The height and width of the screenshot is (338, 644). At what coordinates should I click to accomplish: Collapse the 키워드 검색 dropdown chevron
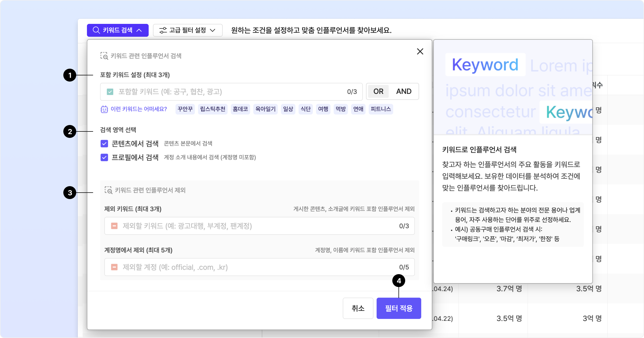point(139,30)
